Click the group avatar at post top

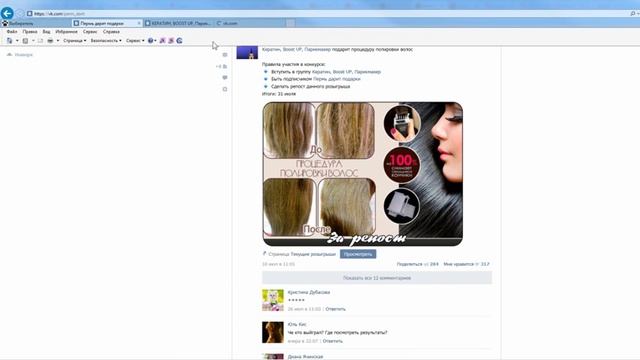(x=247, y=53)
